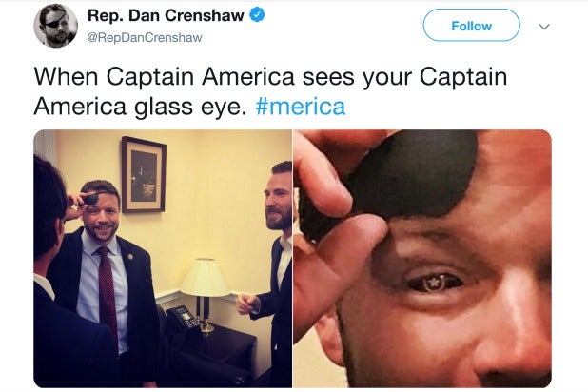Click the lapel pin on the dark suit

coord(130,257)
